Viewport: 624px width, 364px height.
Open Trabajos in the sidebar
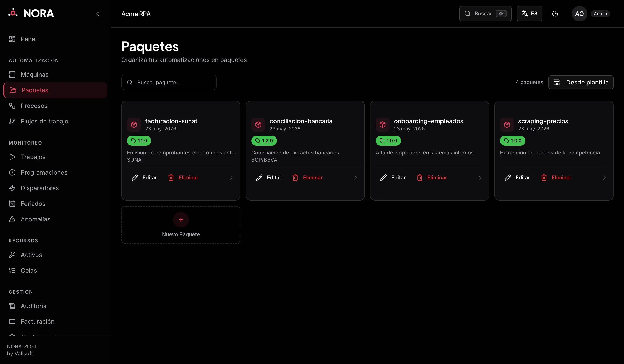pos(55,157)
